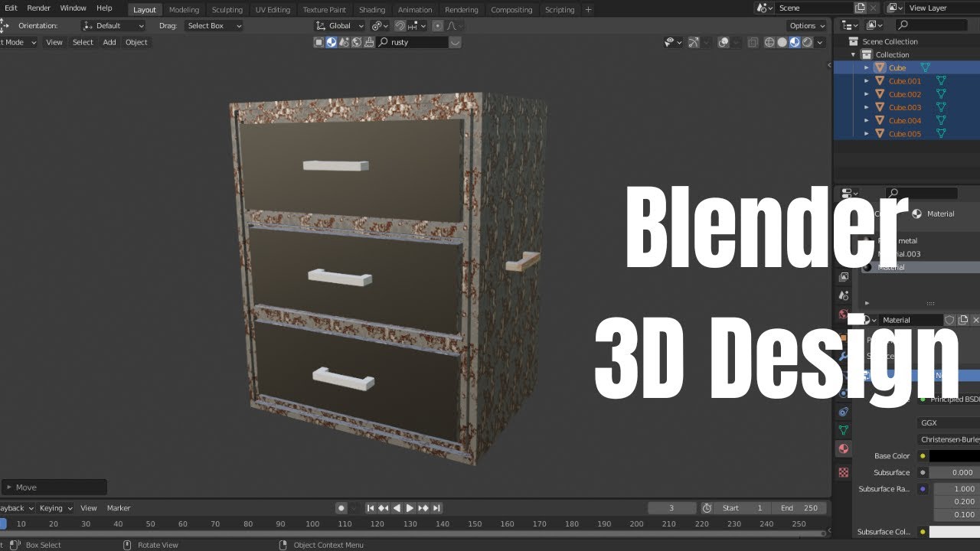Image resolution: width=980 pixels, height=551 pixels.
Task: Toggle viewport gizmos display
Action: [694, 42]
